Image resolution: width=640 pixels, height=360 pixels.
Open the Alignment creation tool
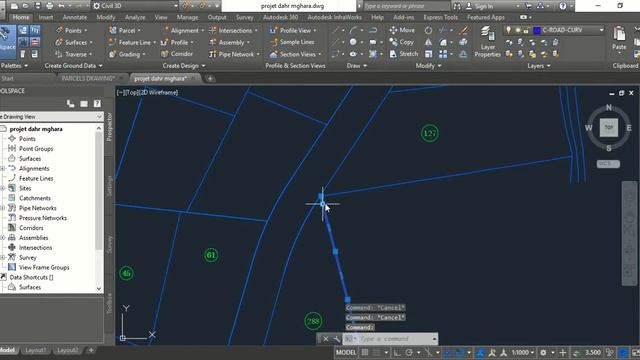[x=183, y=30]
